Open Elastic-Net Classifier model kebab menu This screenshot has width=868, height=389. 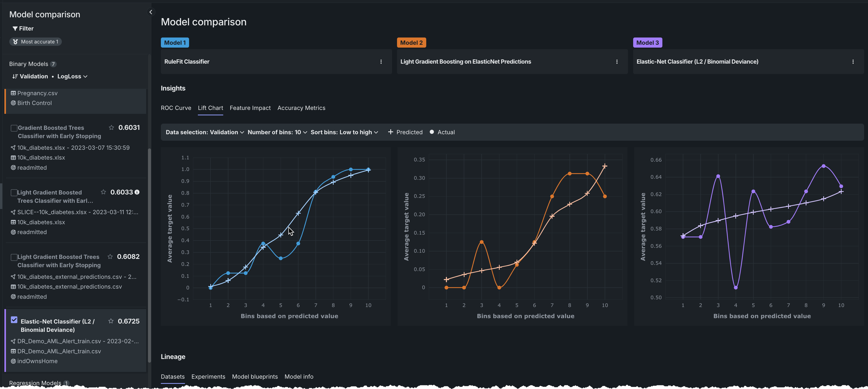(853, 62)
